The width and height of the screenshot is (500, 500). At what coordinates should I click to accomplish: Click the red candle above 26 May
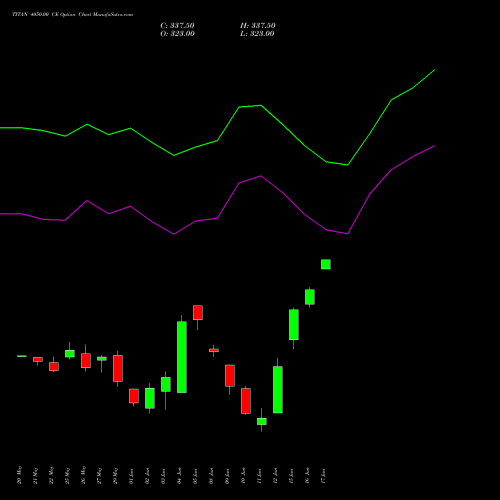coord(86,361)
